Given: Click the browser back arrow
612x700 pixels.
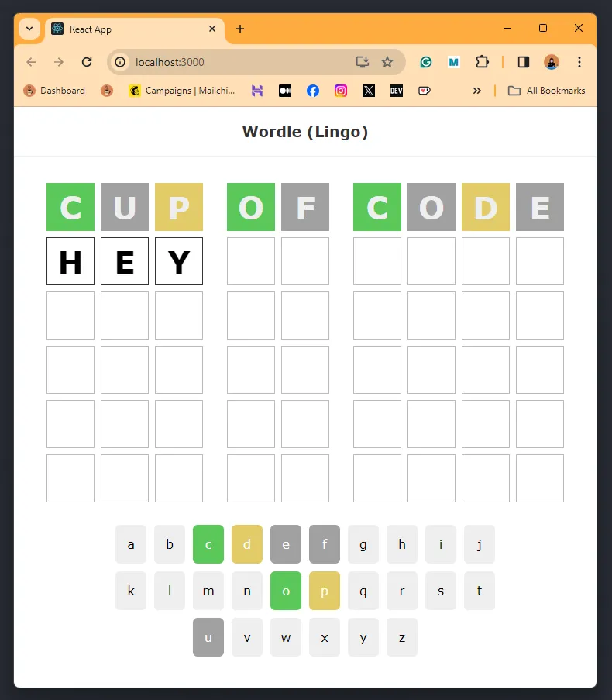Looking at the screenshot, I should coord(31,62).
